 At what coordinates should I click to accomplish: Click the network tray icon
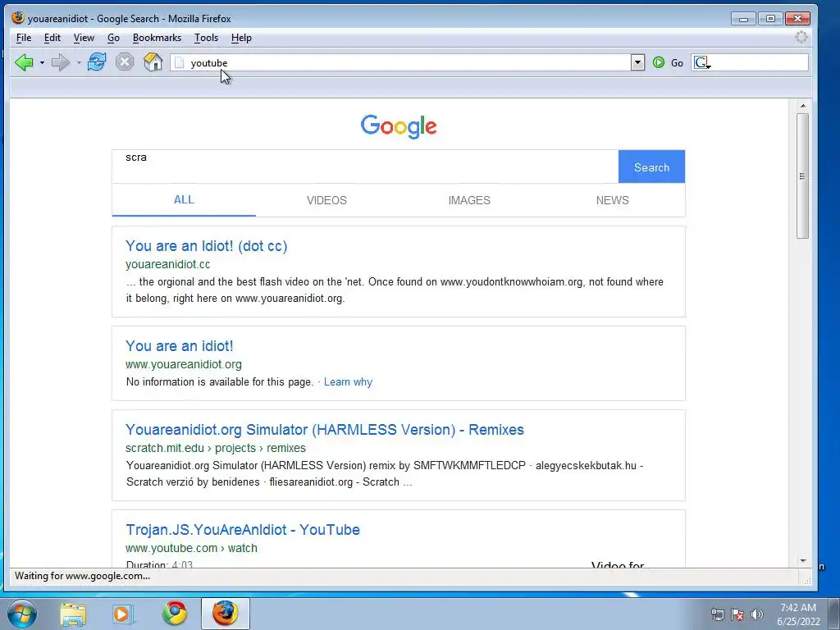tap(717, 614)
